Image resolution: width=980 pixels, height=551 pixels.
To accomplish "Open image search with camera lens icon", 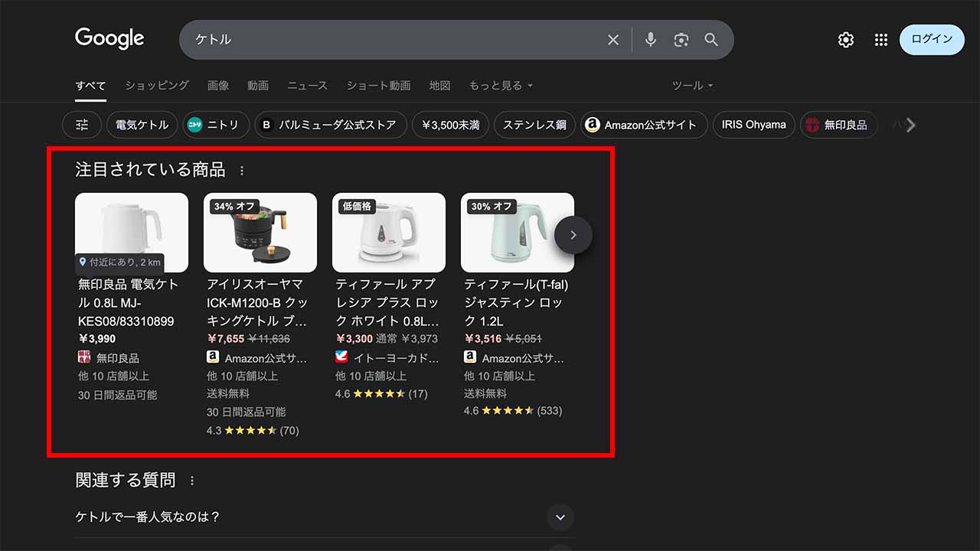I will [x=681, y=40].
